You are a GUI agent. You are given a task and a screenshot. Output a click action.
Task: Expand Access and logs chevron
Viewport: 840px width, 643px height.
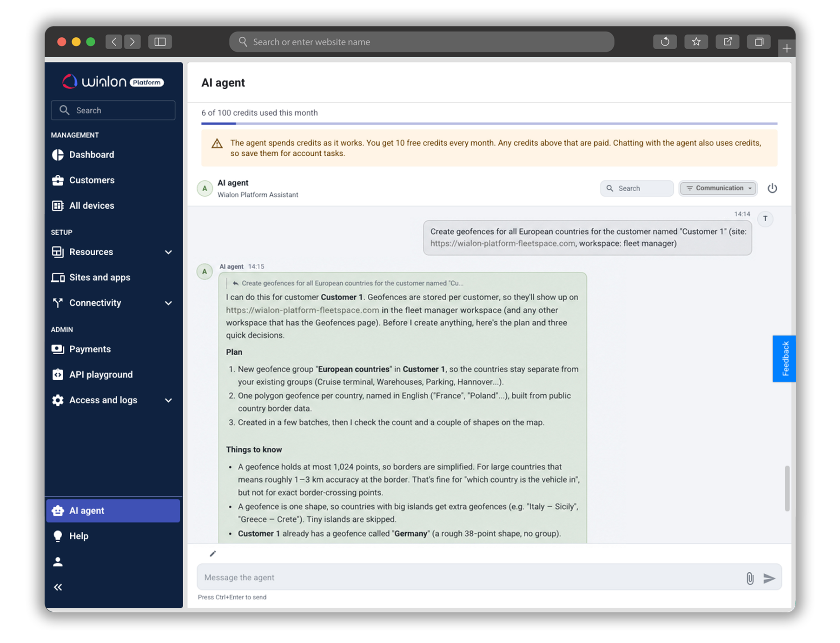pos(168,400)
